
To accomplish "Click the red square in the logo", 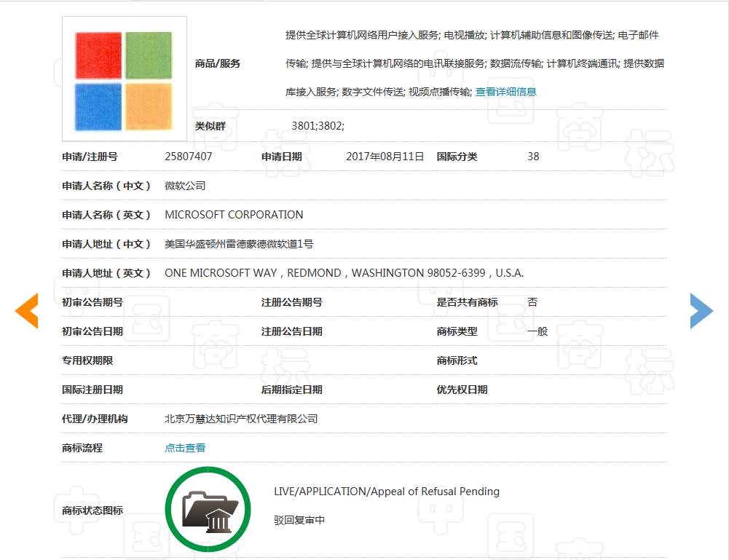I will pos(98,55).
